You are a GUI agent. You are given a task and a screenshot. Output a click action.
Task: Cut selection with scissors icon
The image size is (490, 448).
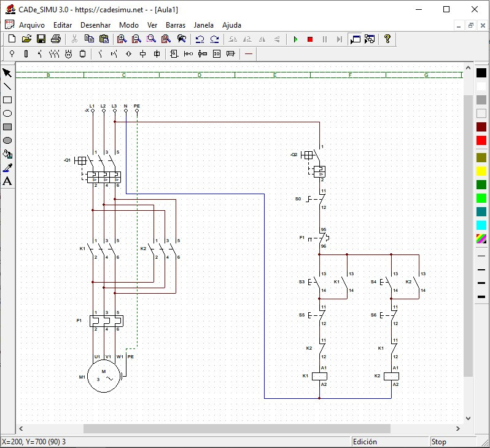pos(74,39)
